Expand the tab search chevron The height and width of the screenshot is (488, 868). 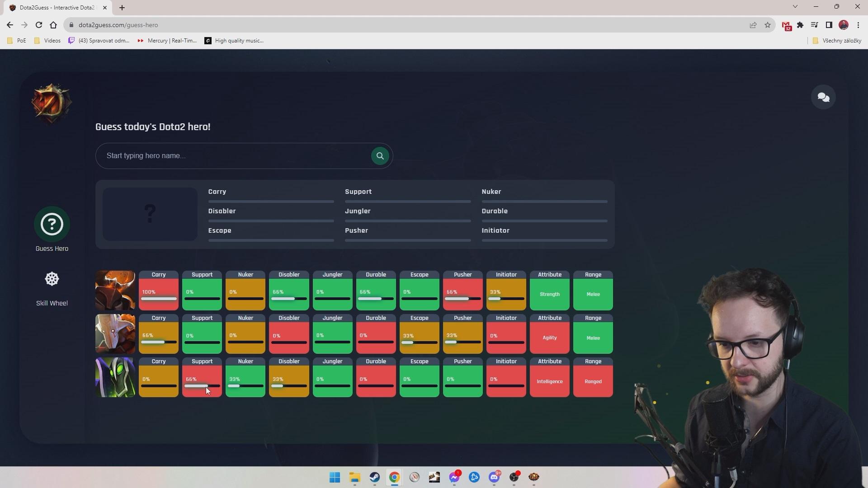pos(795,7)
